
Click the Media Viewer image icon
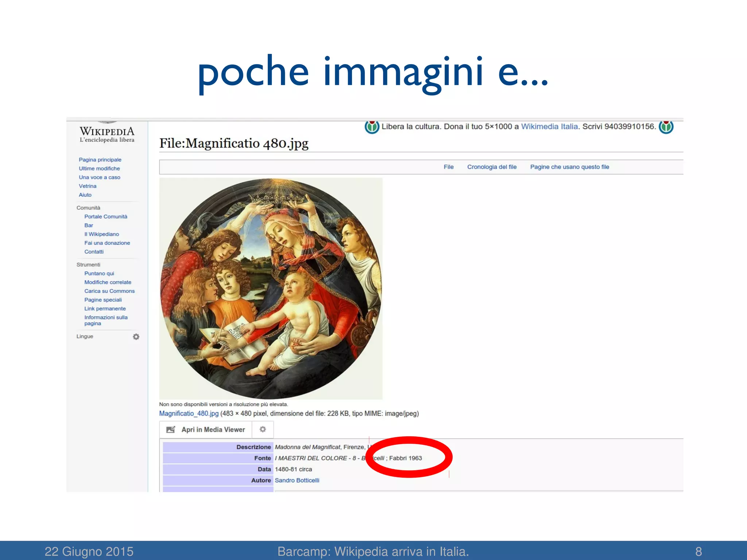pyautogui.click(x=171, y=429)
